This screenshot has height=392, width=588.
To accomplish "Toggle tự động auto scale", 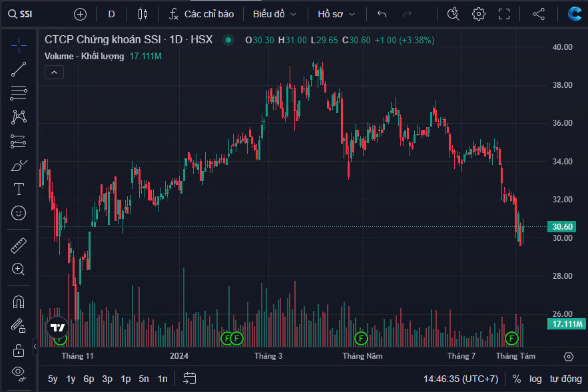I will tap(566, 379).
